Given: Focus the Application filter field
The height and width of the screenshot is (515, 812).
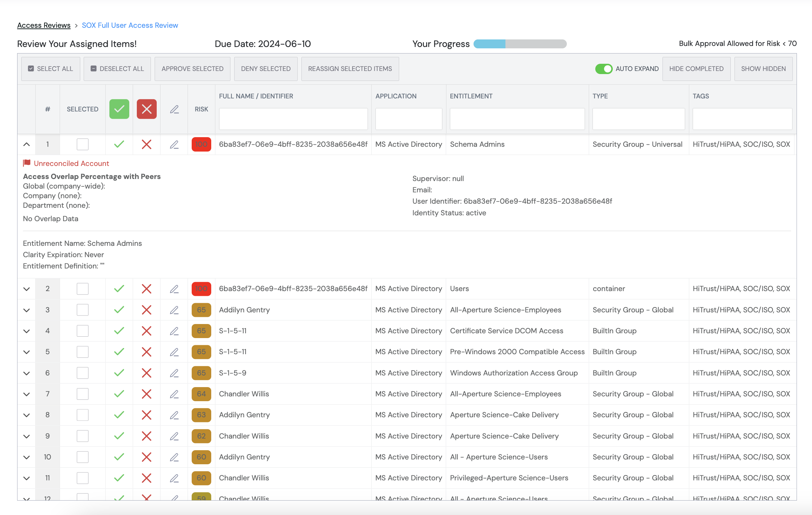Looking at the screenshot, I should [x=409, y=119].
